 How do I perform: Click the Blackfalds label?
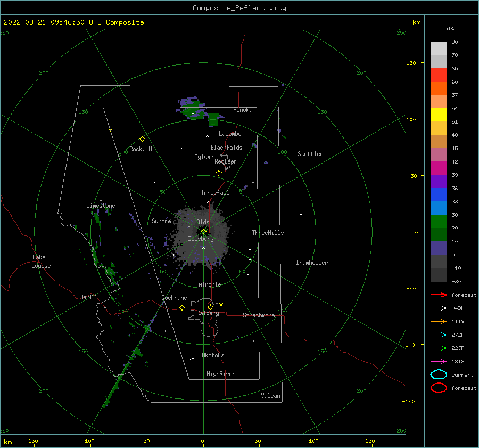click(226, 148)
